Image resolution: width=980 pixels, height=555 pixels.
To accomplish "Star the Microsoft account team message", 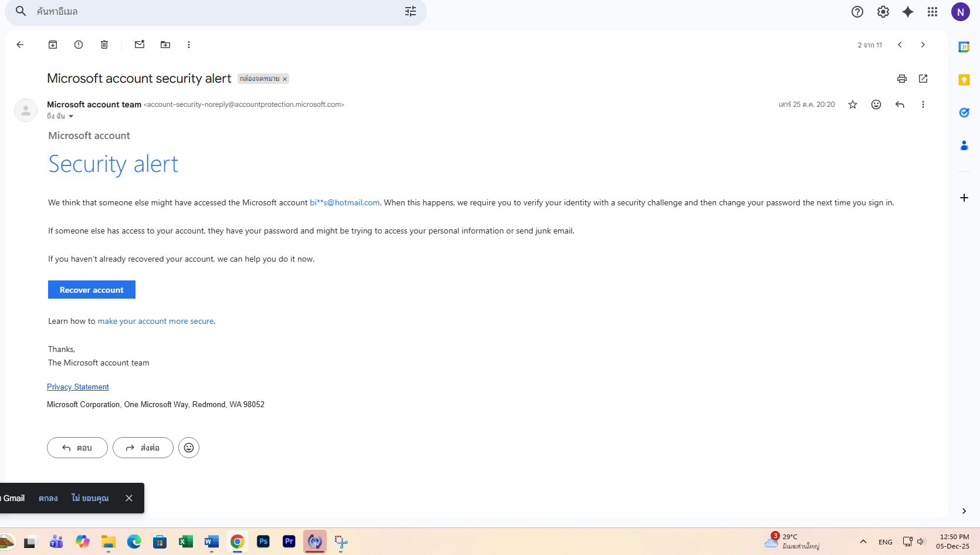I will [x=853, y=104].
